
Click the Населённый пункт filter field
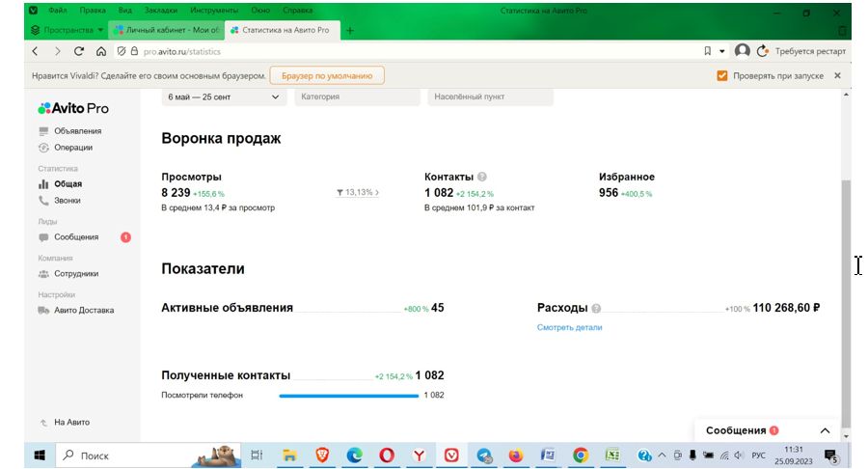(490, 97)
